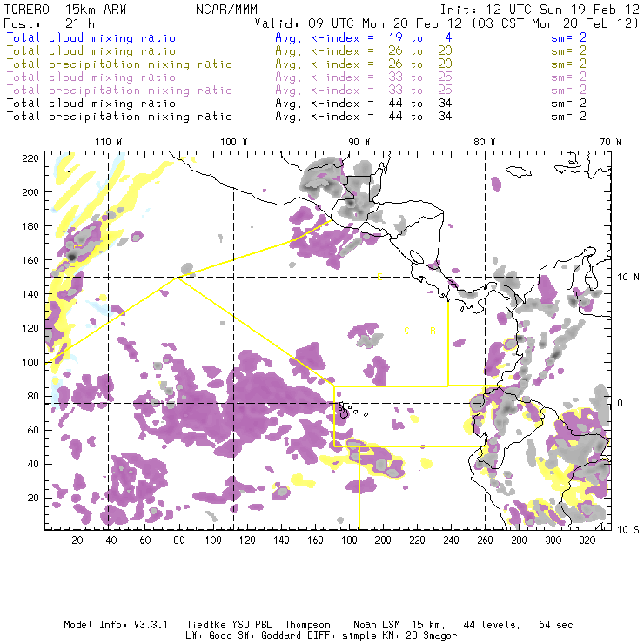
Task: Click the blue 'Avg. k-index = 19 to 4' text
Action: [x=364, y=37]
